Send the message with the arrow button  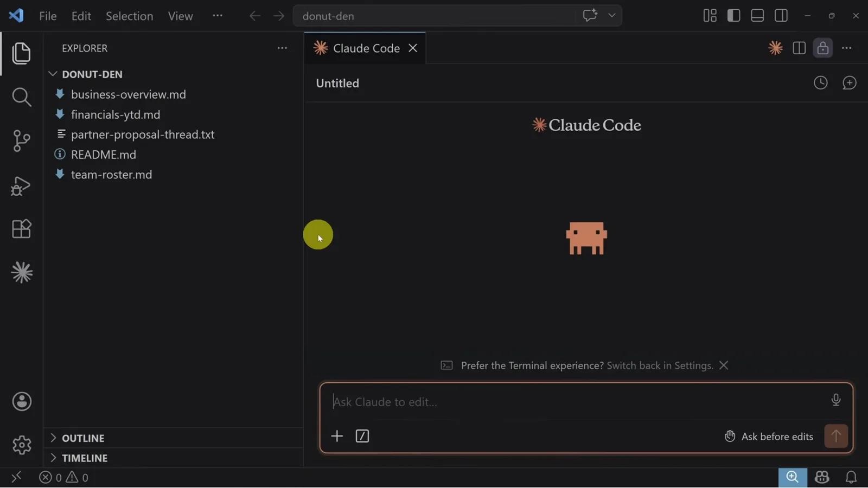(x=836, y=436)
